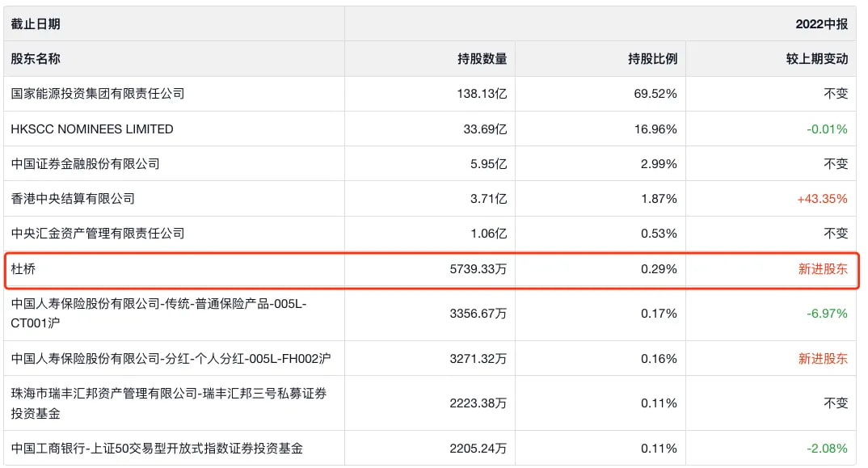
Task: Select shareholder name 杜桥
Action: (23, 269)
